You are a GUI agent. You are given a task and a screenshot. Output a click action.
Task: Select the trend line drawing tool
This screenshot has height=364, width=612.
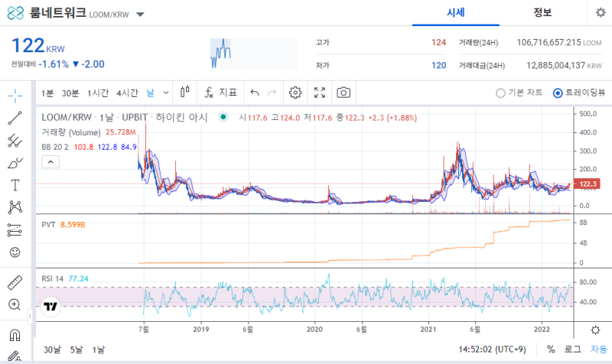coord(15,118)
